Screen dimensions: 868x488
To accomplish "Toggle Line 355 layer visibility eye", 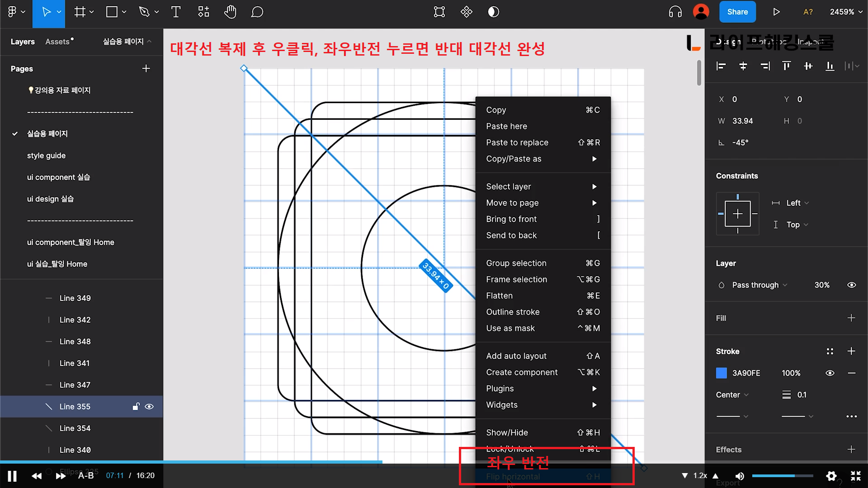I will click(x=149, y=407).
